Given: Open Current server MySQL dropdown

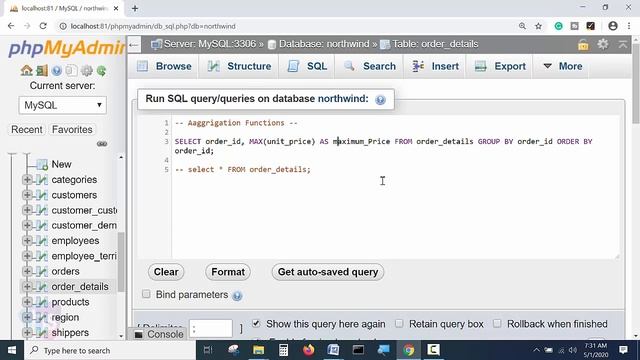Looking at the screenshot, I should point(62,105).
